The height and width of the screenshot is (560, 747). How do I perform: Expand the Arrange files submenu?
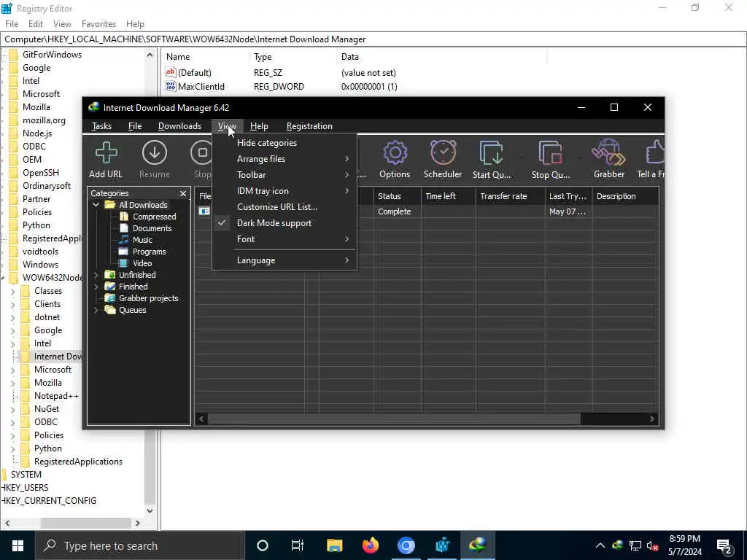(x=285, y=159)
